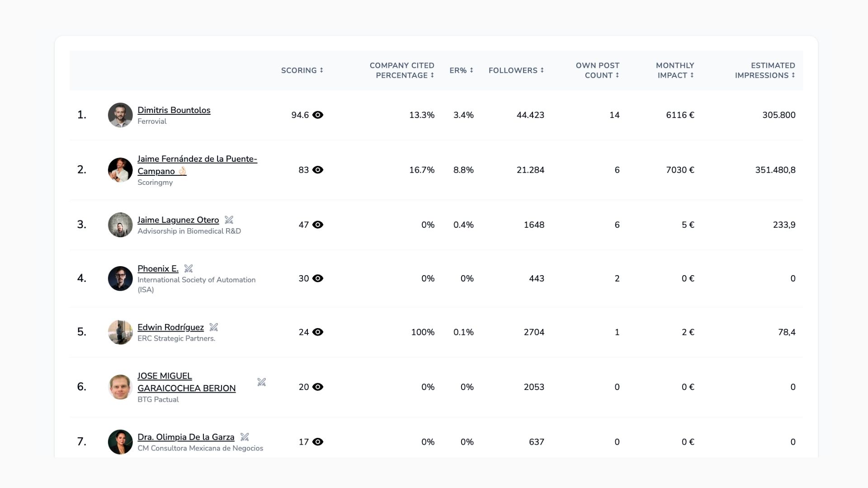This screenshot has width=868, height=488.
Task: Click Jaime Lagunez Otero avatar photo
Action: pos(120,225)
